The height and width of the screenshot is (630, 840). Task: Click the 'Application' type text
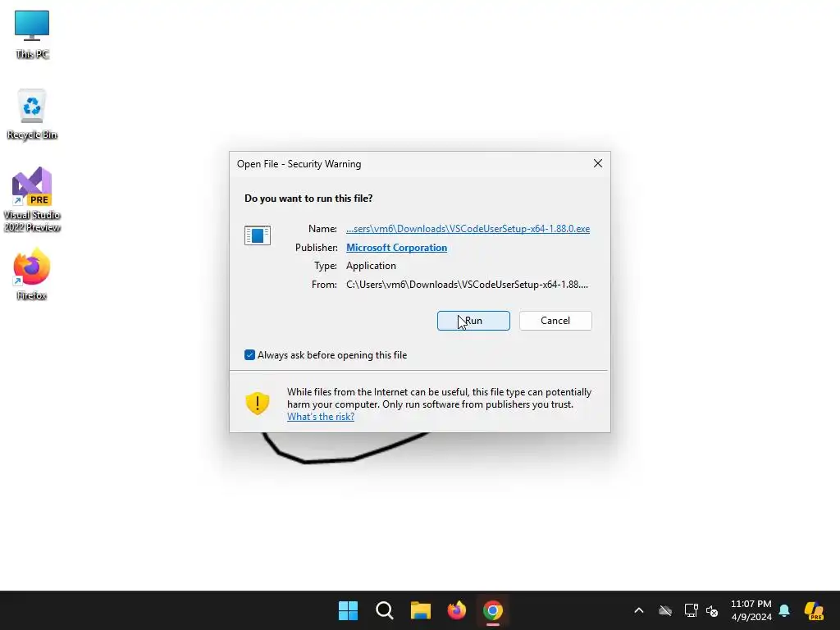371,266
